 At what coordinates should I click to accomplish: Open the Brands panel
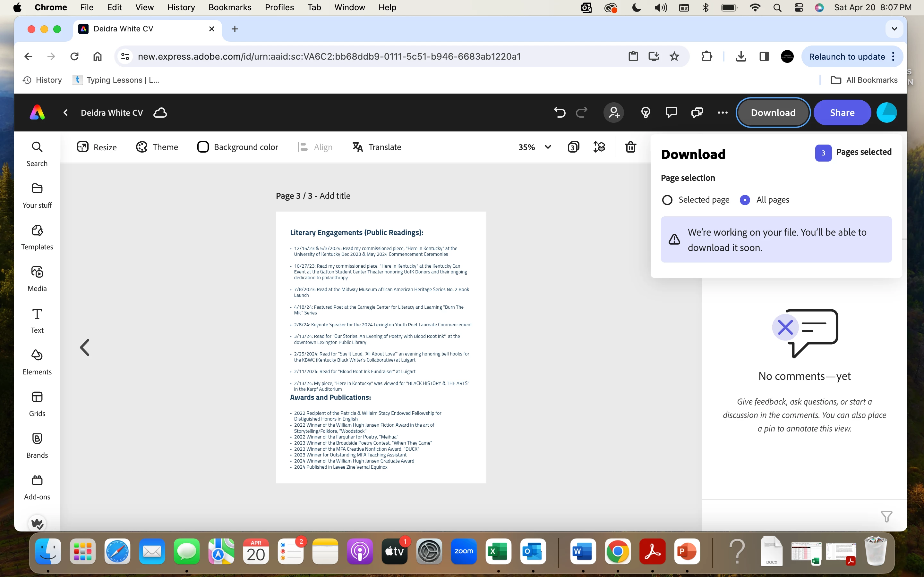tap(37, 445)
